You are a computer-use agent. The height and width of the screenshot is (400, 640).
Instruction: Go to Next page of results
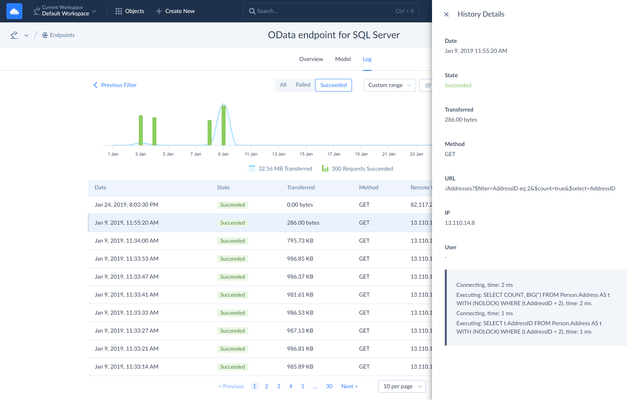coord(349,386)
